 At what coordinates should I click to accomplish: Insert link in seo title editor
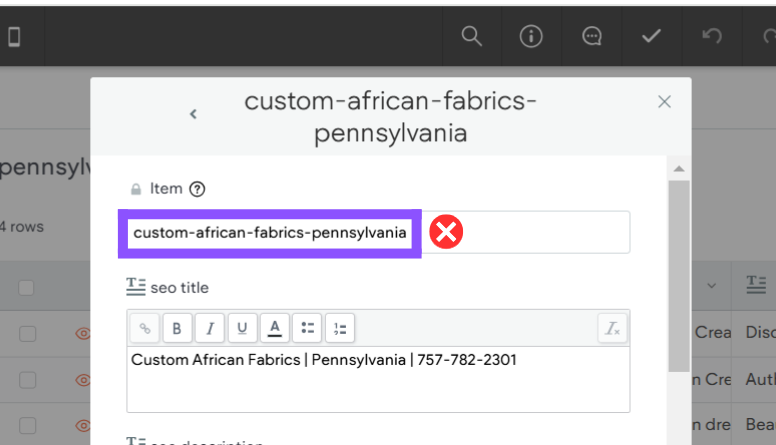tap(145, 328)
